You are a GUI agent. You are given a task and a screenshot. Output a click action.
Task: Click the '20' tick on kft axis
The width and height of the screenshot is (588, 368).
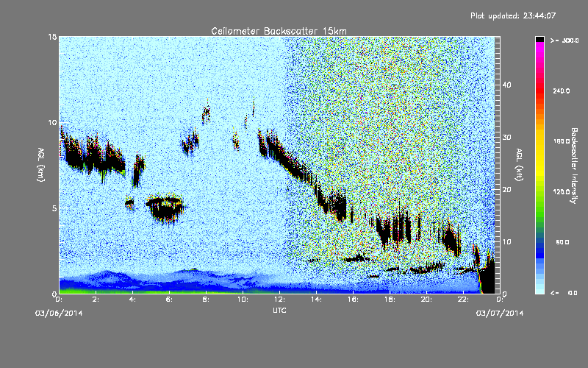(x=506, y=189)
